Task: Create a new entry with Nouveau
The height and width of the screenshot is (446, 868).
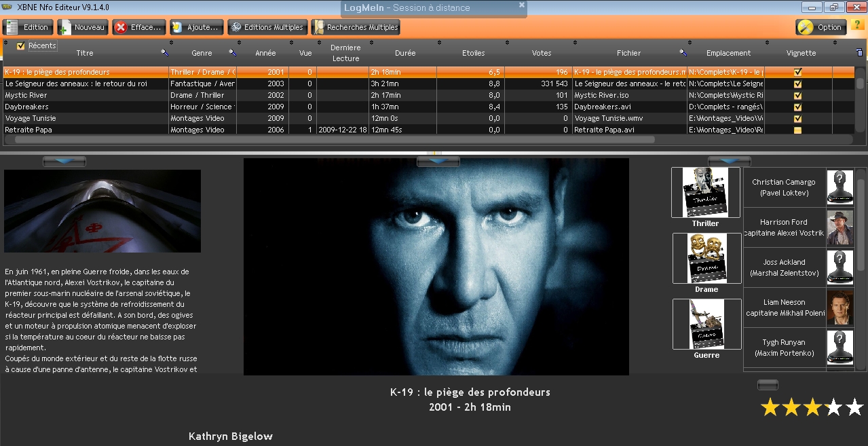Action: 82,27
